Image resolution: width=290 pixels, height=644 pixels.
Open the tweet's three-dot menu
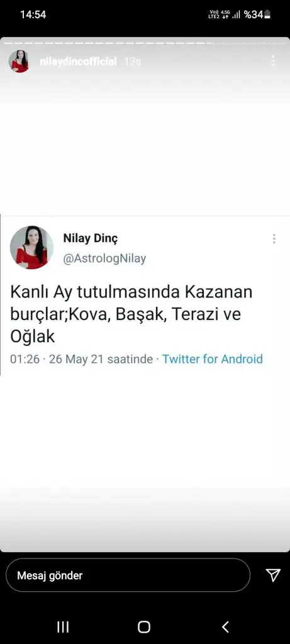click(x=274, y=239)
